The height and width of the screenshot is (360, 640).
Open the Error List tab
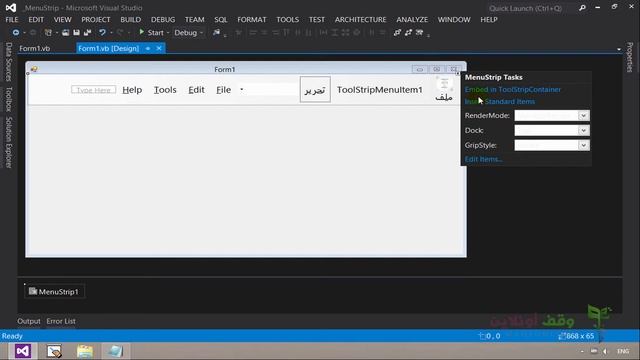point(61,321)
